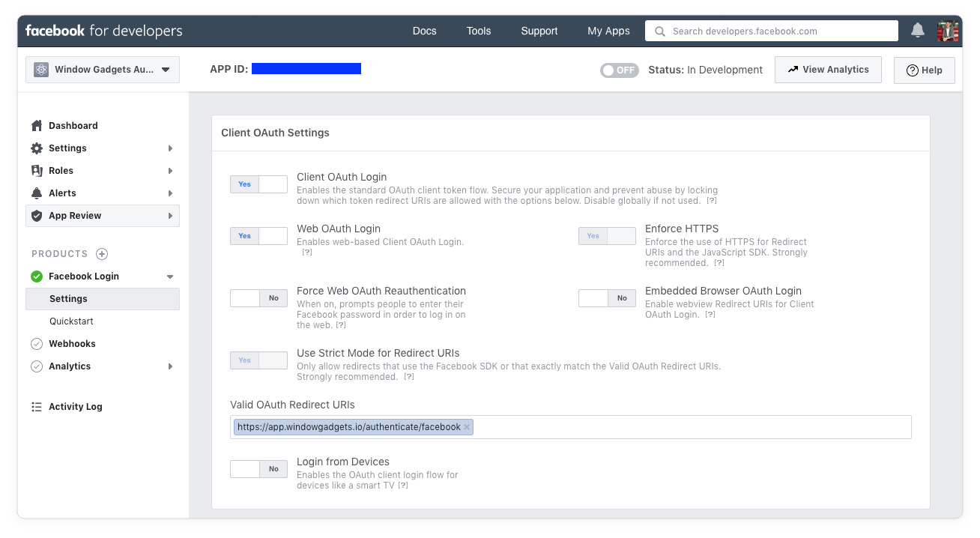Open Help from the top right
980x538 pixels.
(924, 69)
